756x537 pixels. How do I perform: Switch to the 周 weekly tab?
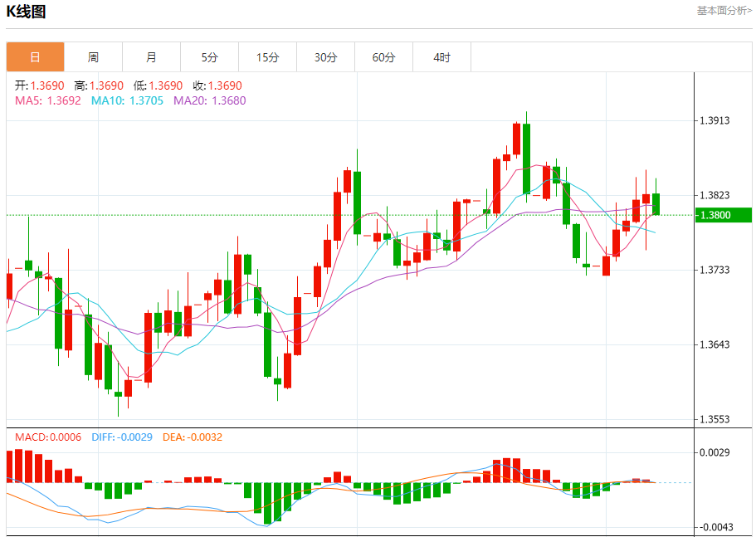93,57
